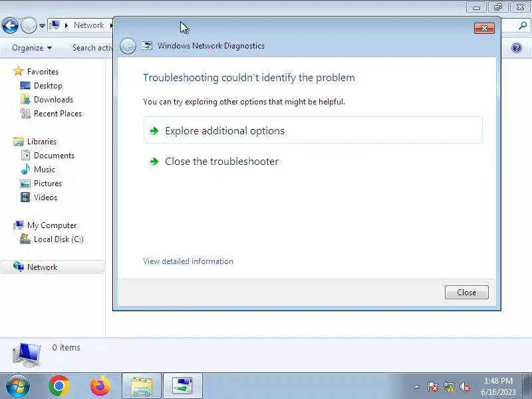Click "0 items" text in details pane

66,347
